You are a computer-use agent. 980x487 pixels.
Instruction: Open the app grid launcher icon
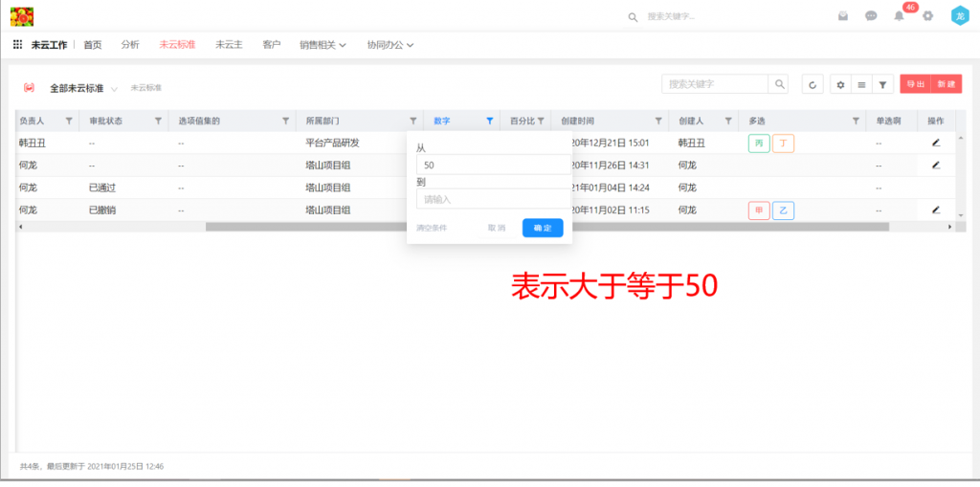click(17, 45)
